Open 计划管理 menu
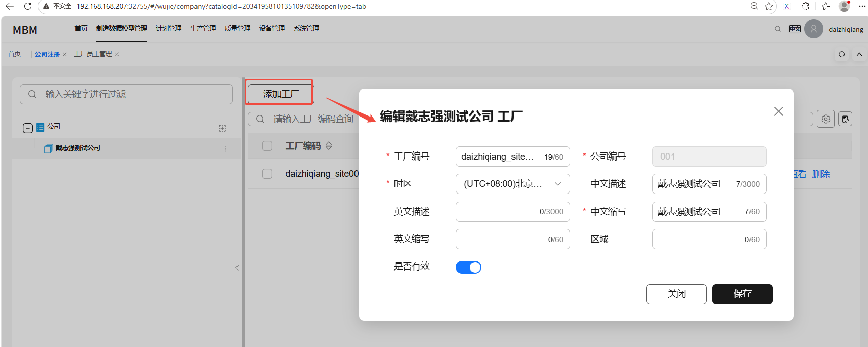 pos(169,28)
